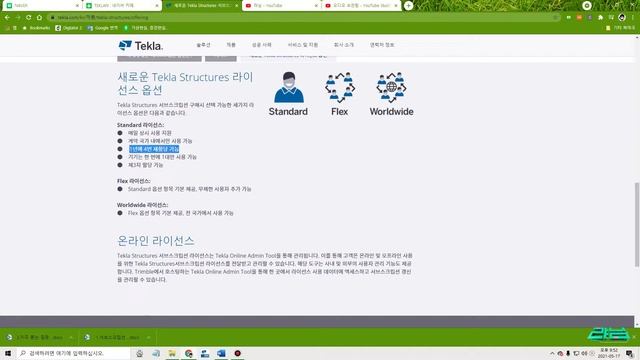
Task: Close the downloads bar
Action: click(x=634, y=337)
